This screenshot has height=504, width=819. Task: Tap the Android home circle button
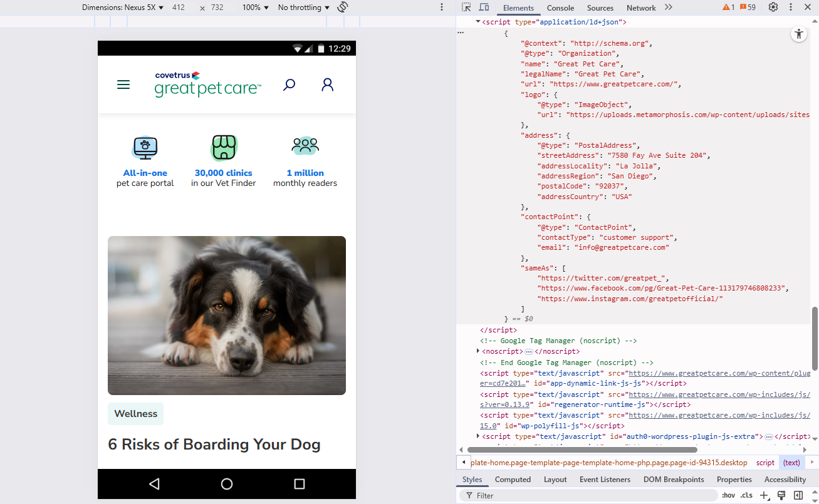pos(227,484)
